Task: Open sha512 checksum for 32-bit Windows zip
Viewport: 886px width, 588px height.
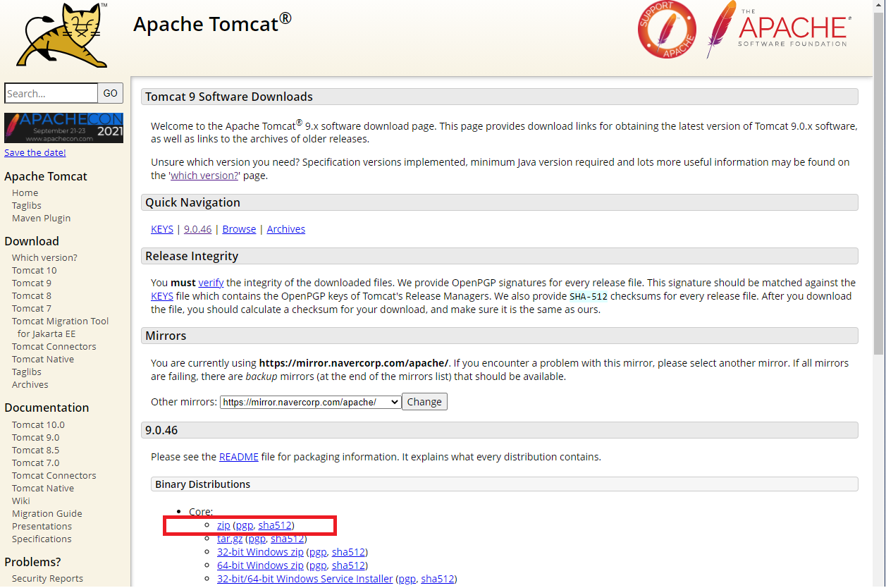Action: pos(348,552)
